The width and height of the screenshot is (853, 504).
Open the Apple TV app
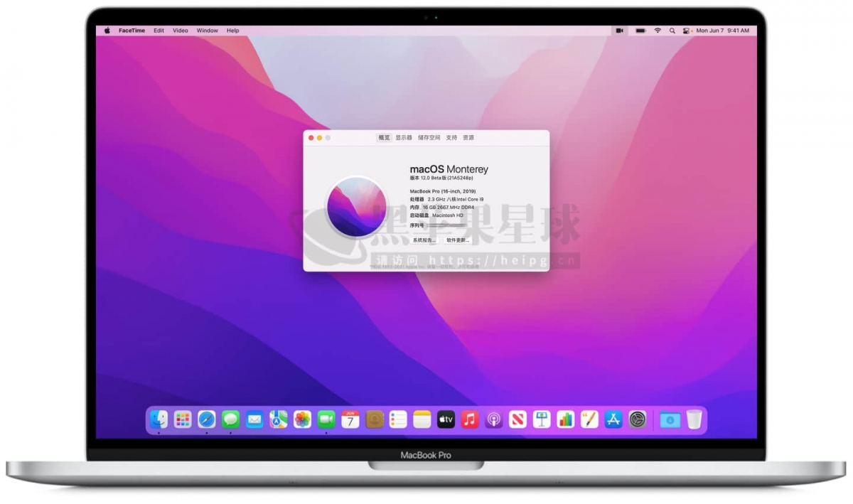[445, 419]
